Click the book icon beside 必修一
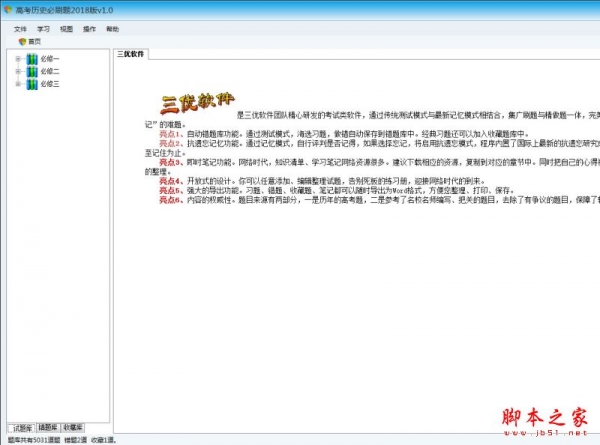The height and width of the screenshot is (445, 600). click(x=32, y=59)
